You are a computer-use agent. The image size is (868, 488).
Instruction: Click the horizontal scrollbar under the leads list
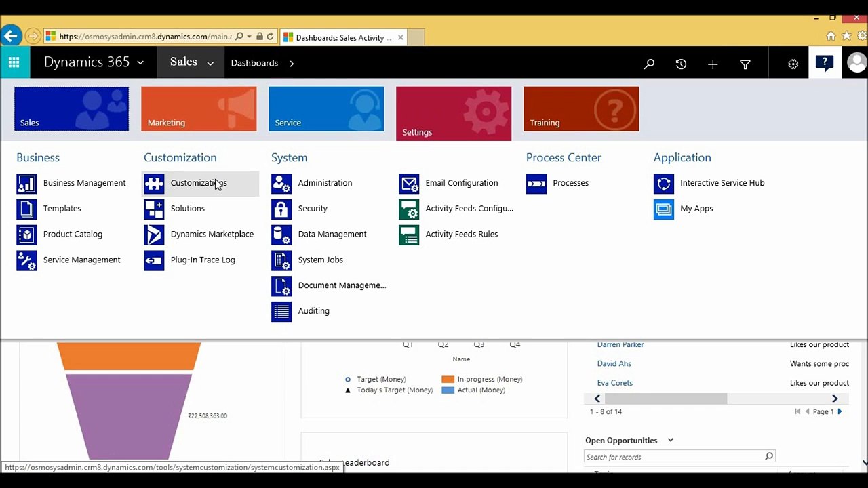pyautogui.click(x=666, y=399)
